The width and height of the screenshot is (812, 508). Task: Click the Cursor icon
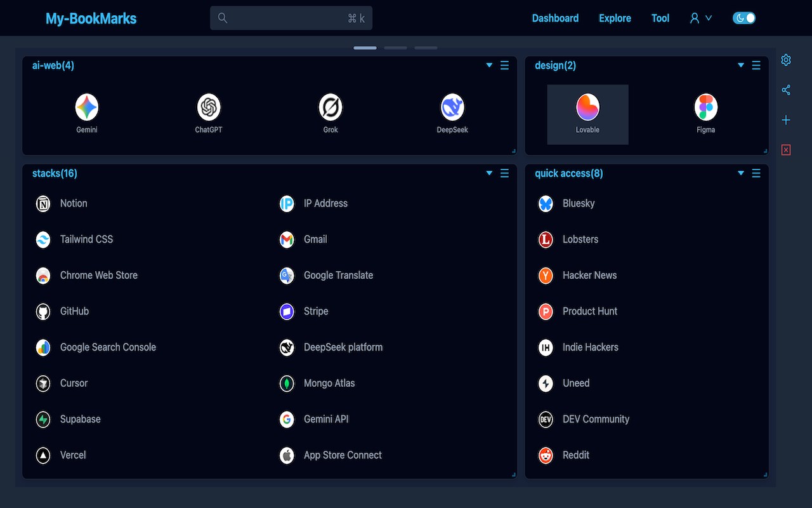point(43,384)
